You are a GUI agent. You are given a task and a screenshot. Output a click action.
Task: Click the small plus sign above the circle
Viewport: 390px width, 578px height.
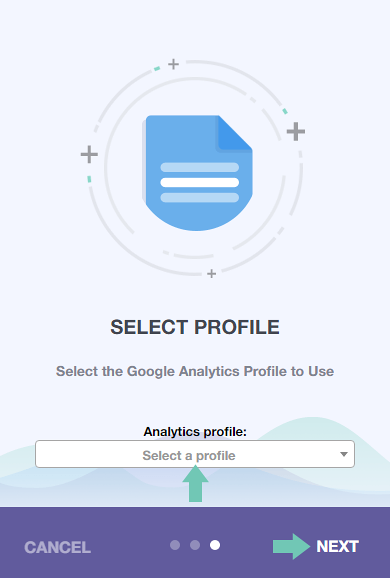pyautogui.click(x=173, y=64)
